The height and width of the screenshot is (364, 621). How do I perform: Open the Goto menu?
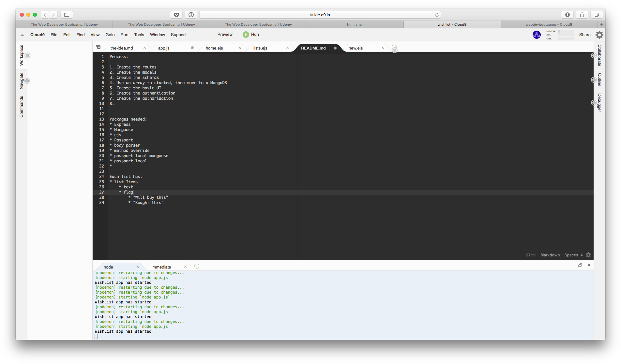coord(110,35)
